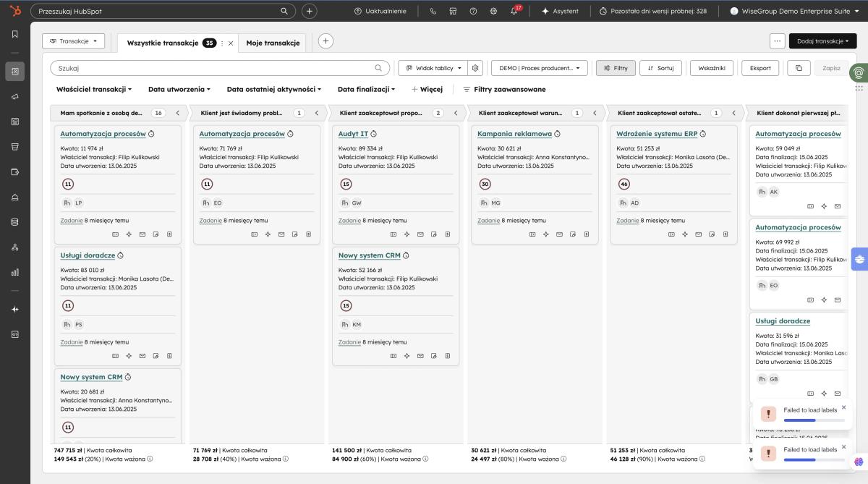The height and width of the screenshot is (484, 868).
Task: Open the Breeze AI sparkle sidebar icon
Action: pyautogui.click(x=15, y=309)
